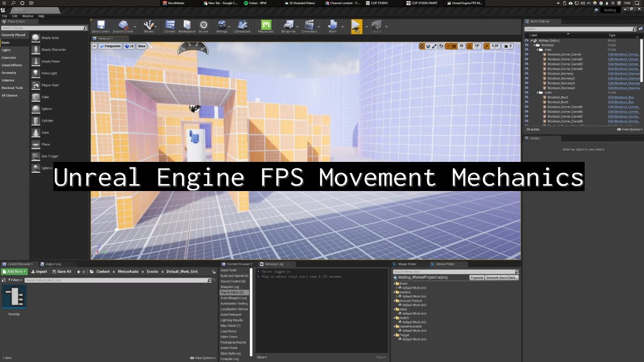Viewport: 644px width, 362px height.
Task: Toggle visibility of the outer folder
Action: click(x=527, y=93)
